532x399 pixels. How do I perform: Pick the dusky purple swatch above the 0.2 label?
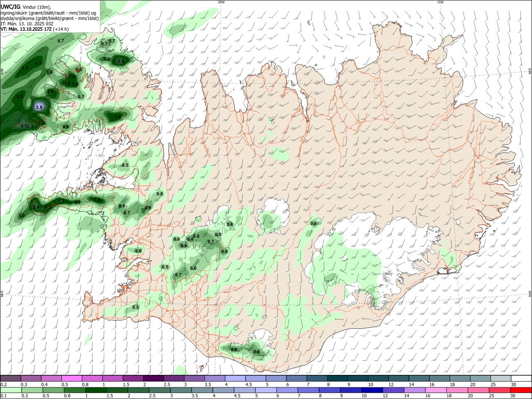10,378
